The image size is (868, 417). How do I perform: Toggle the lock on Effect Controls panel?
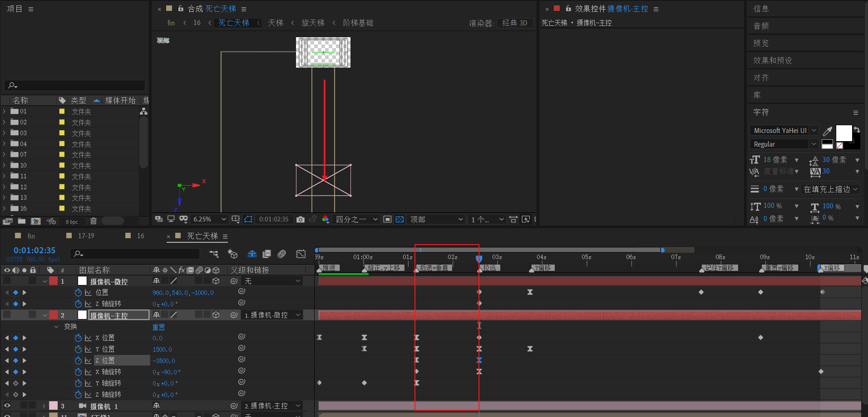[x=568, y=9]
